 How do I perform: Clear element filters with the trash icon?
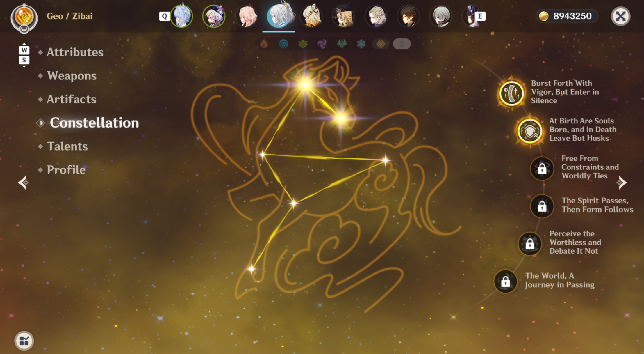402,44
